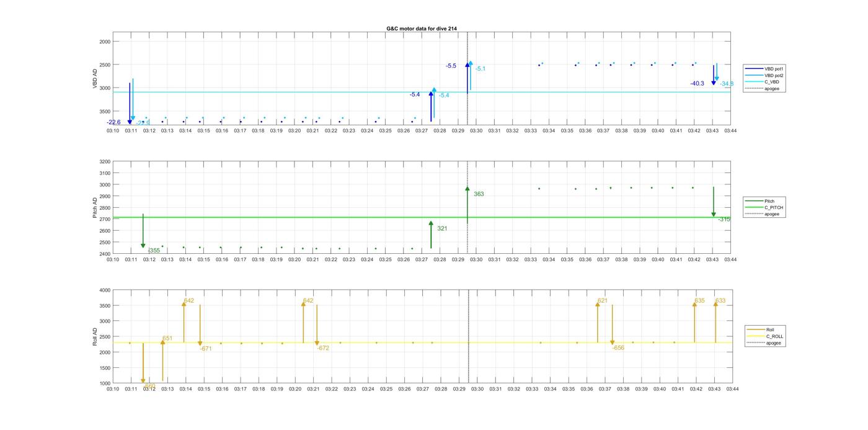Click the "633" roll value label
Screen dimensions: 868x430
[720, 301]
